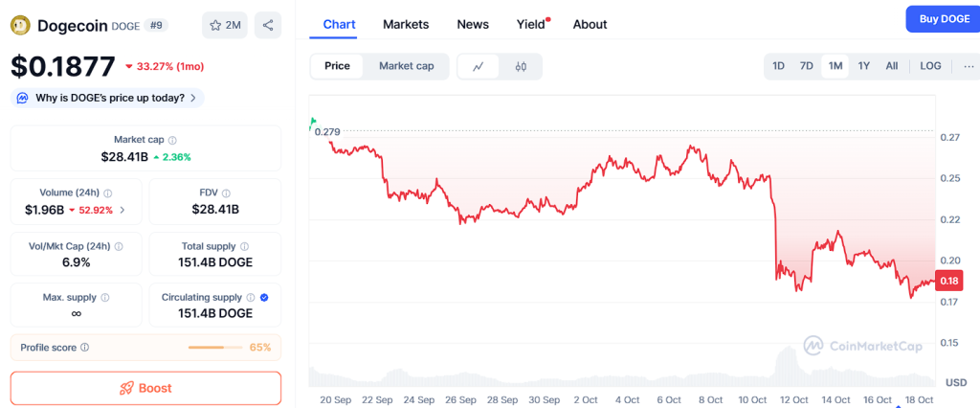980x408 pixels.
Task: Click the circulating supply verified badge
Action: [x=264, y=298]
